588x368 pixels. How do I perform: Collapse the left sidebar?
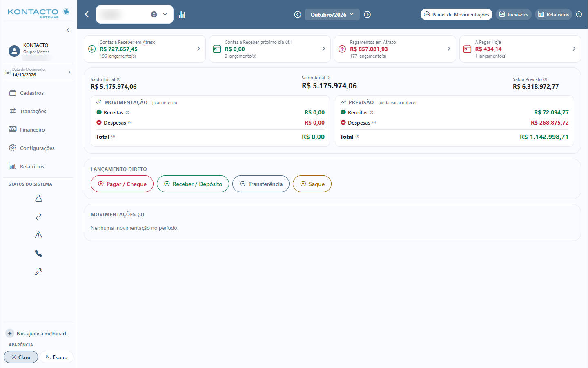click(x=68, y=30)
